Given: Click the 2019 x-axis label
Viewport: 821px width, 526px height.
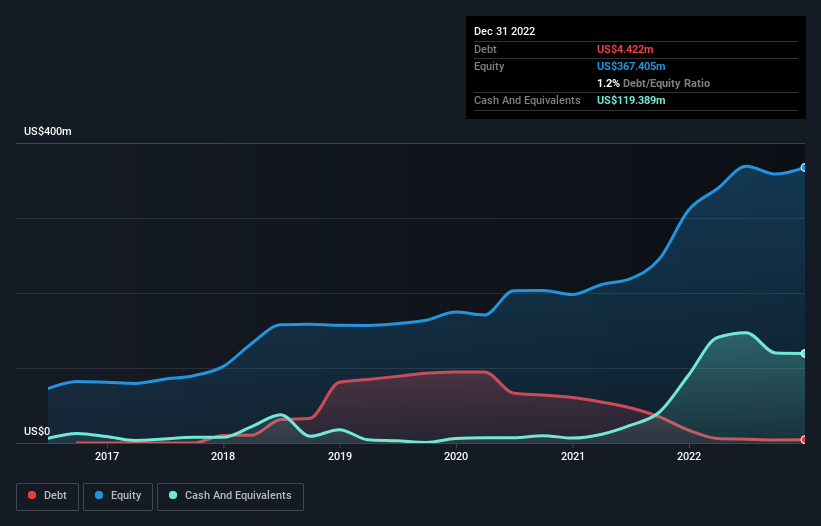Looking at the screenshot, I should [x=340, y=456].
